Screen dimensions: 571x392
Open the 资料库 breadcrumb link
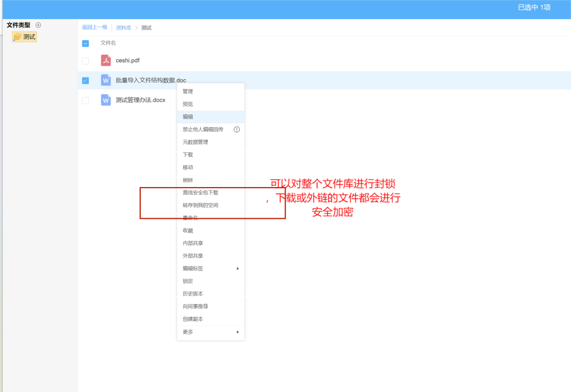123,28
